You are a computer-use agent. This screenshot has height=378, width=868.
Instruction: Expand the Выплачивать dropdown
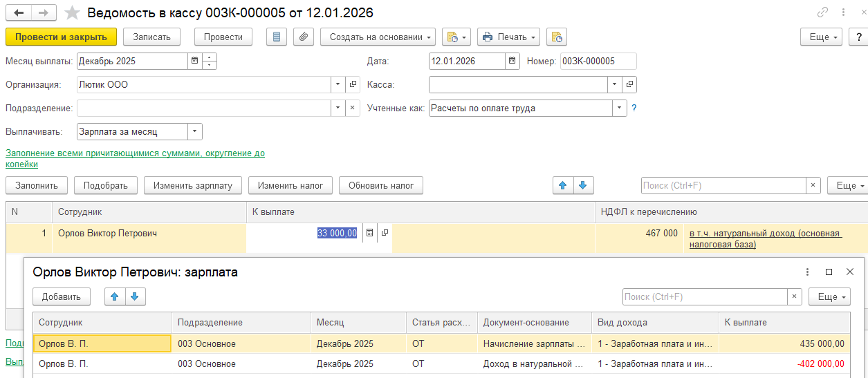(x=195, y=131)
